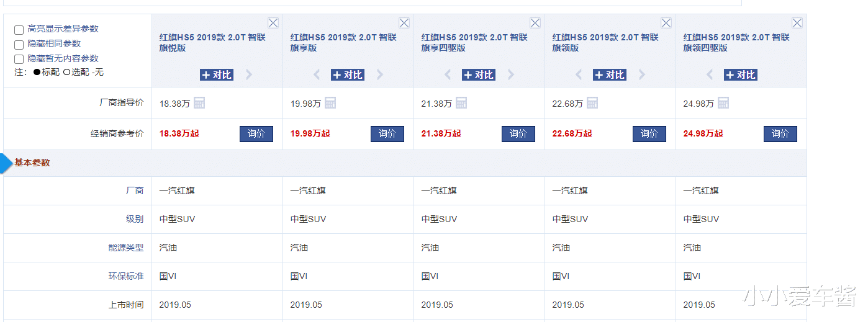Select the 基本参数 section header

point(32,163)
